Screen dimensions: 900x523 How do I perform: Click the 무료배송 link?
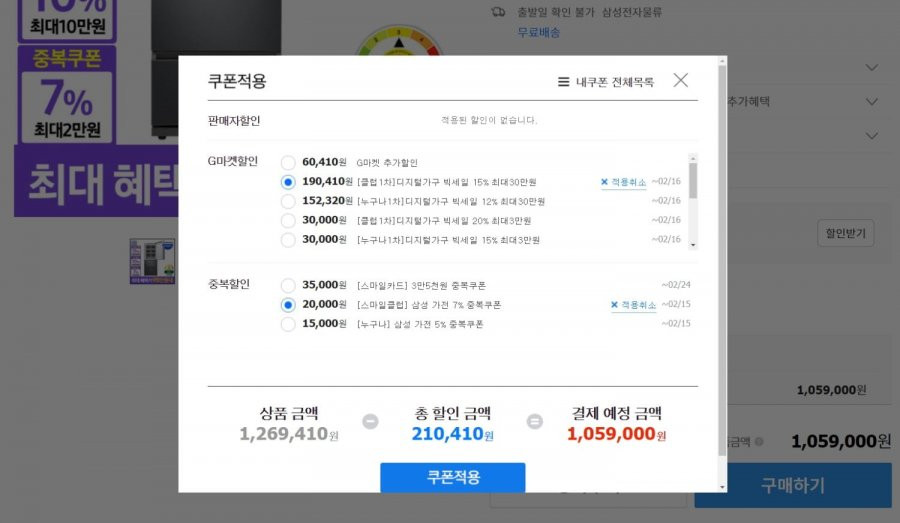[x=538, y=33]
